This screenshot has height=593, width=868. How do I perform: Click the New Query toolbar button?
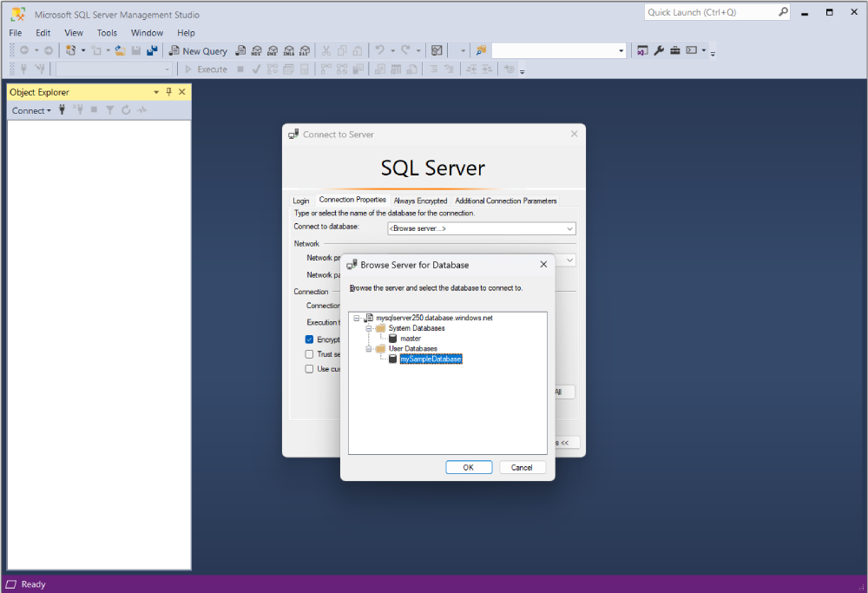[x=198, y=51]
